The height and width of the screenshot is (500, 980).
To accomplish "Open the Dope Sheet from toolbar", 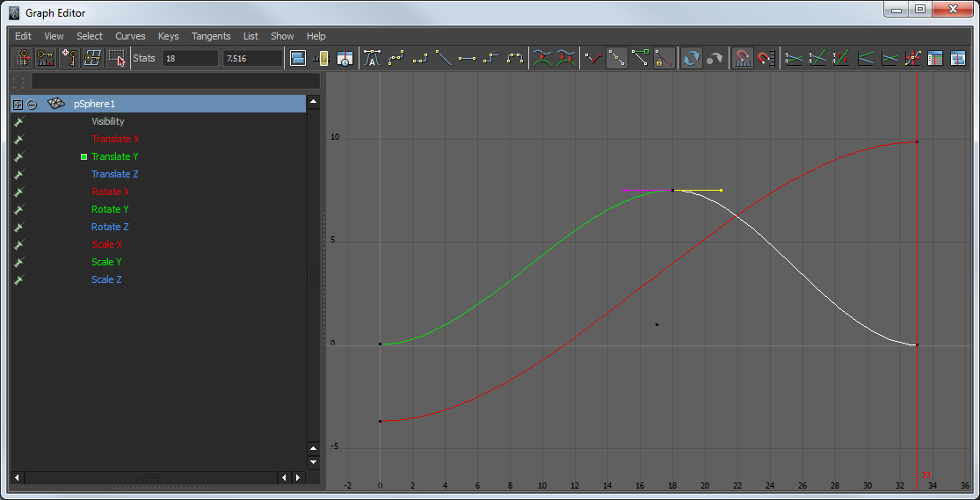I will 935,59.
